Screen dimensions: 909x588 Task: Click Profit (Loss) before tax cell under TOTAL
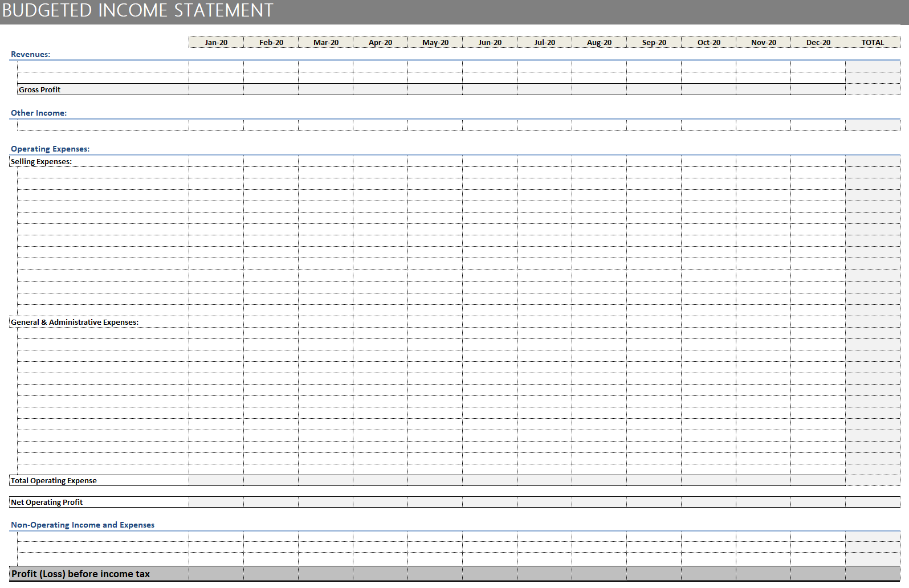(873, 574)
